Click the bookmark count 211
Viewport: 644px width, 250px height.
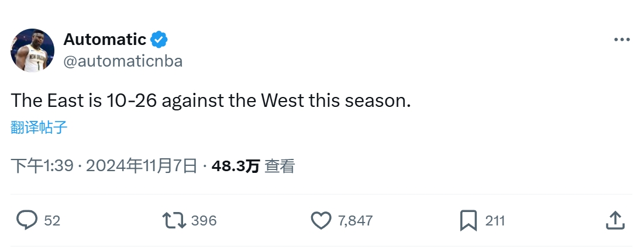pyautogui.click(x=495, y=221)
